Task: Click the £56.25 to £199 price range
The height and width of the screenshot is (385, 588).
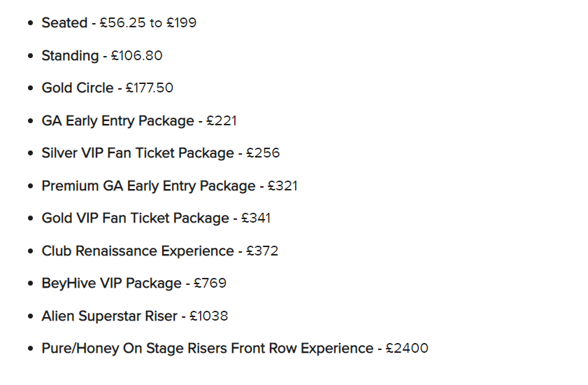Action: tap(148, 23)
